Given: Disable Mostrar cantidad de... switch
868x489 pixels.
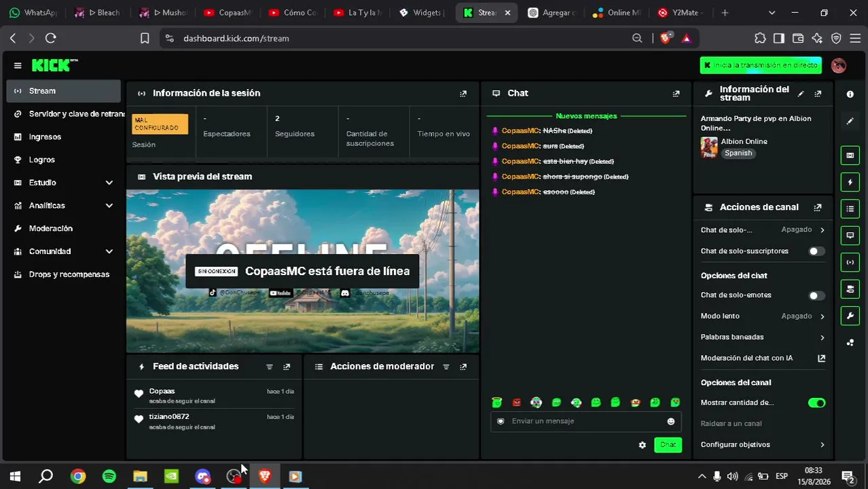Looking at the screenshot, I should tap(816, 403).
